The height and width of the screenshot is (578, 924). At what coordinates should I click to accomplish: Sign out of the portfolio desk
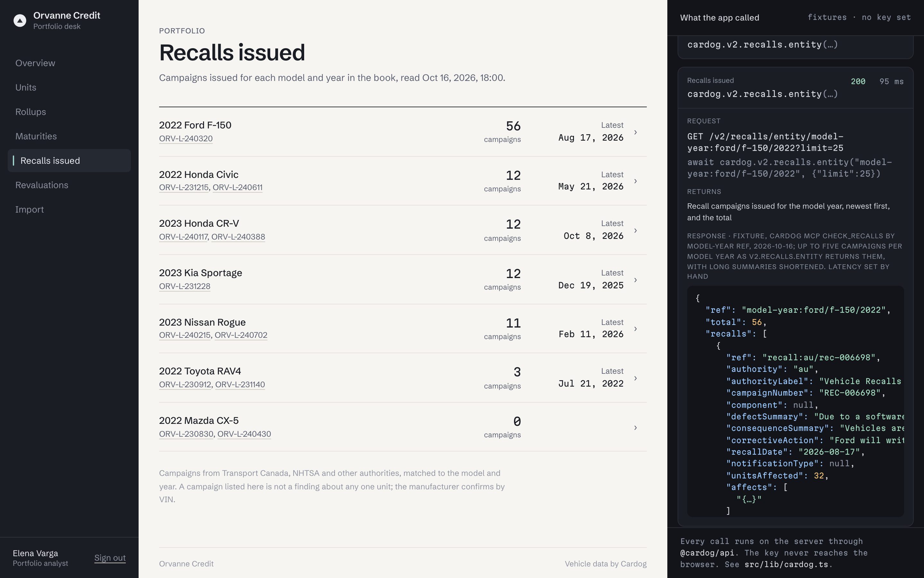[110, 558]
